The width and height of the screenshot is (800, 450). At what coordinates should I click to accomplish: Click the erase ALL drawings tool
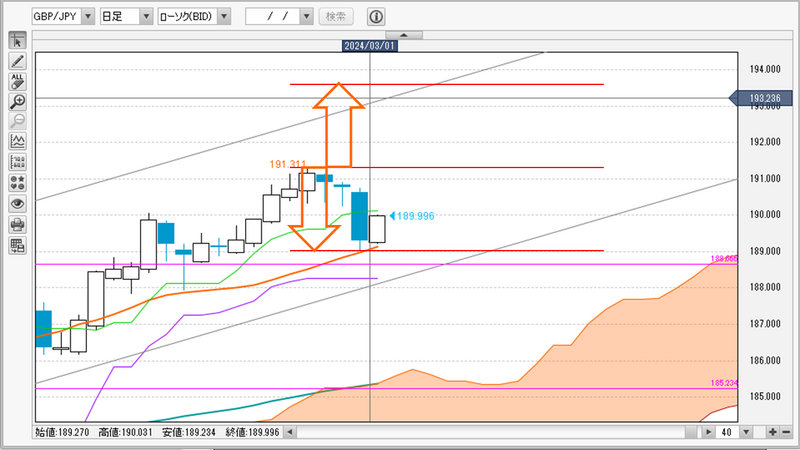pos(17,82)
